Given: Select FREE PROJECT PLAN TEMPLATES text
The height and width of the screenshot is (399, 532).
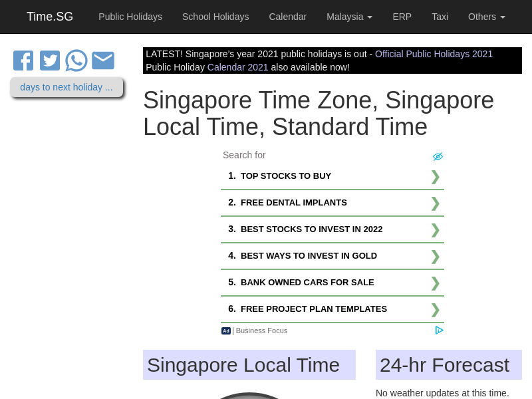Looking at the screenshot, I should tap(314, 309).
